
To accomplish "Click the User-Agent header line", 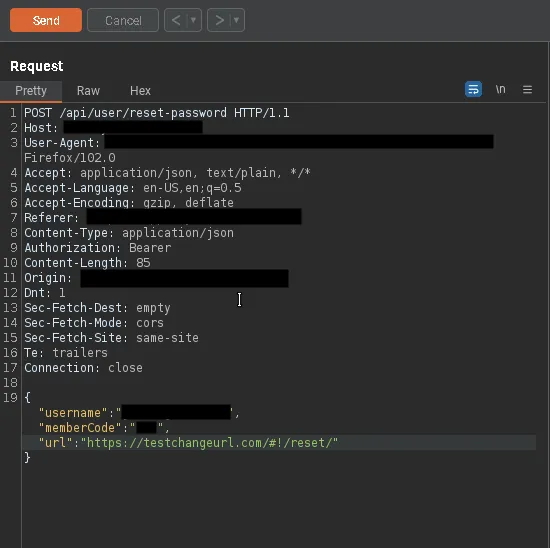I will (x=259, y=142).
